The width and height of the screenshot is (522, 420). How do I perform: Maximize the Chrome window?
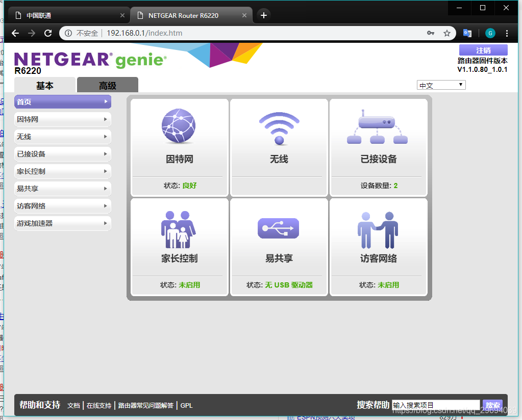tap(483, 8)
